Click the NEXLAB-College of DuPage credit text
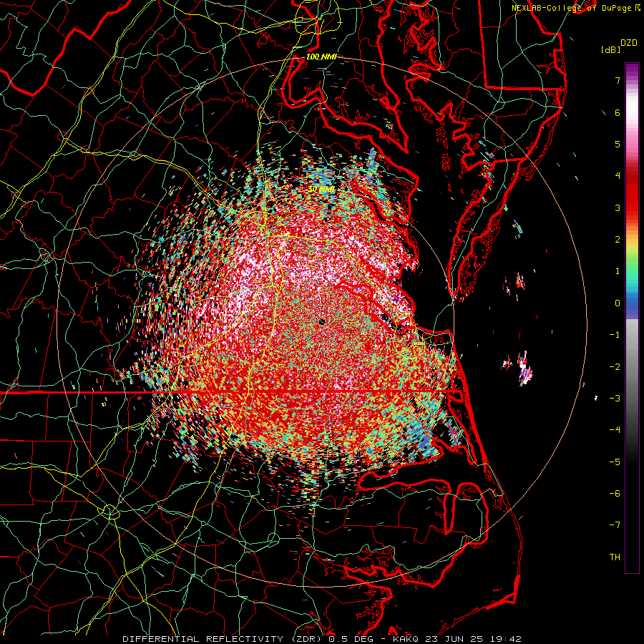Viewport: 644px width, 644px height. point(572,8)
